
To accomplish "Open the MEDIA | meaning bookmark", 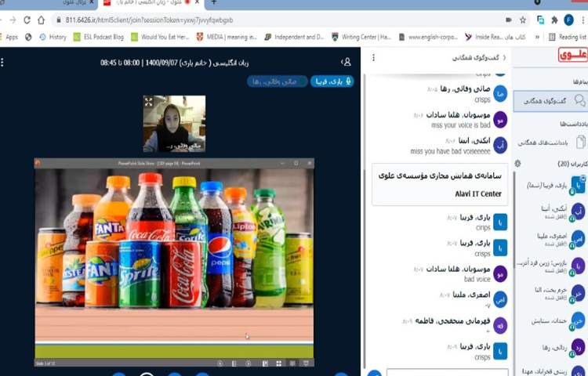I will pyautogui.click(x=227, y=37).
